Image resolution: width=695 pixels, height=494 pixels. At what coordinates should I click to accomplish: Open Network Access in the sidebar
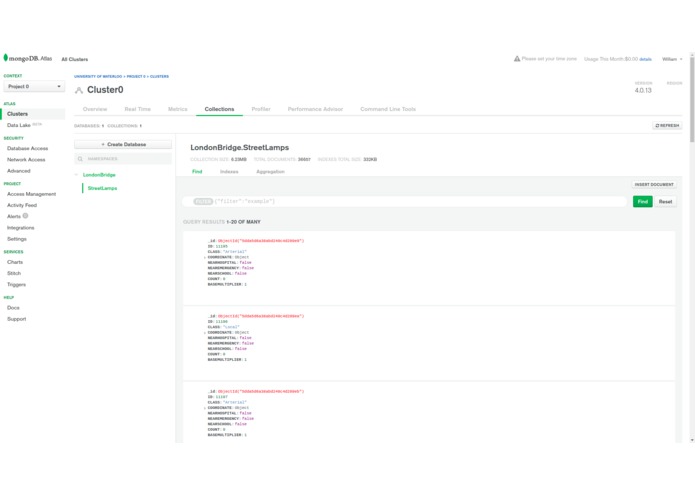pos(26,159)
